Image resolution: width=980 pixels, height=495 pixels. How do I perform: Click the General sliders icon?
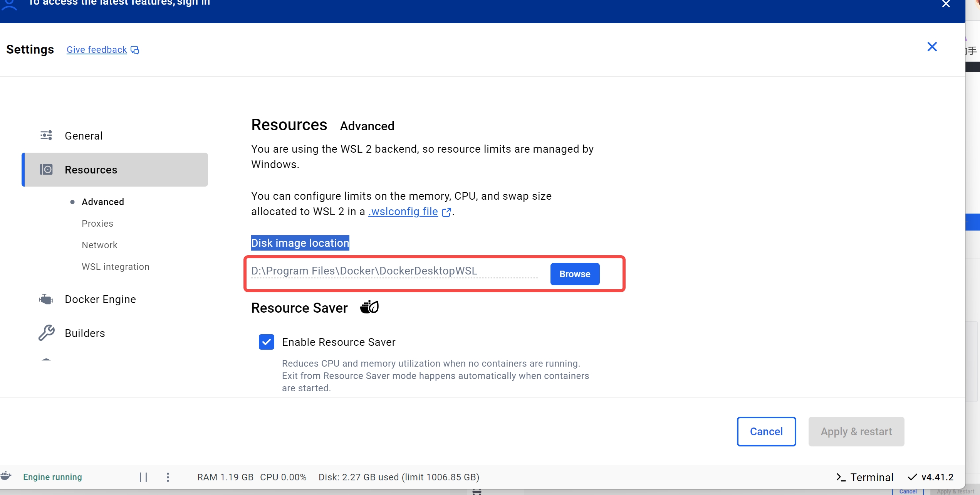pyautogui.click(x=46, y=135)
